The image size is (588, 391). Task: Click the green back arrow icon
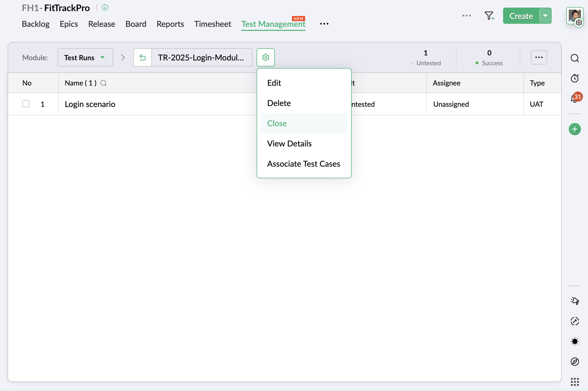pos(143,57)
